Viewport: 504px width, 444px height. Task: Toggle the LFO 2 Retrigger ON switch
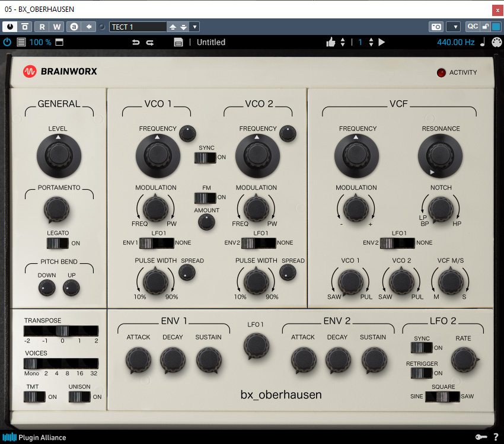click(x=422, y=373)
